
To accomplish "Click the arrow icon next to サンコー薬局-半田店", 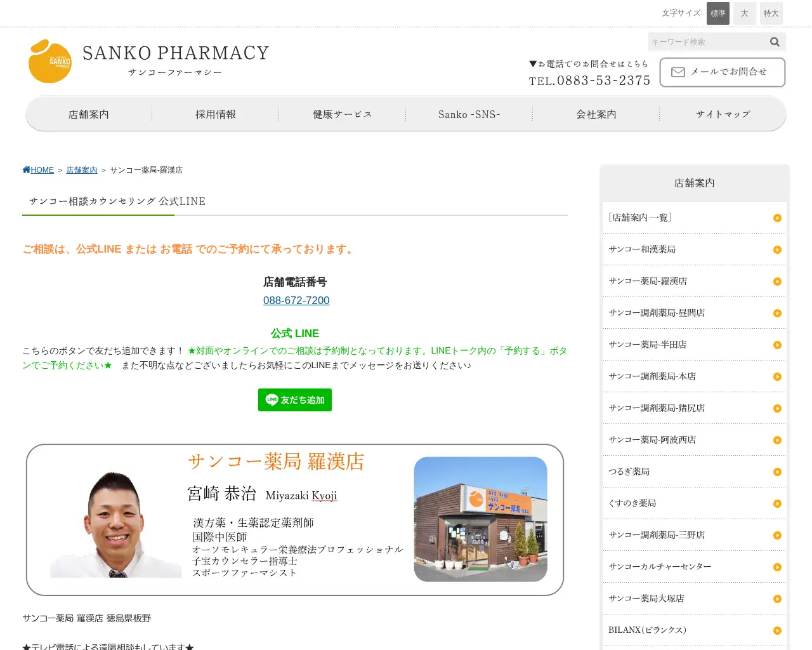I will (777, 345).
